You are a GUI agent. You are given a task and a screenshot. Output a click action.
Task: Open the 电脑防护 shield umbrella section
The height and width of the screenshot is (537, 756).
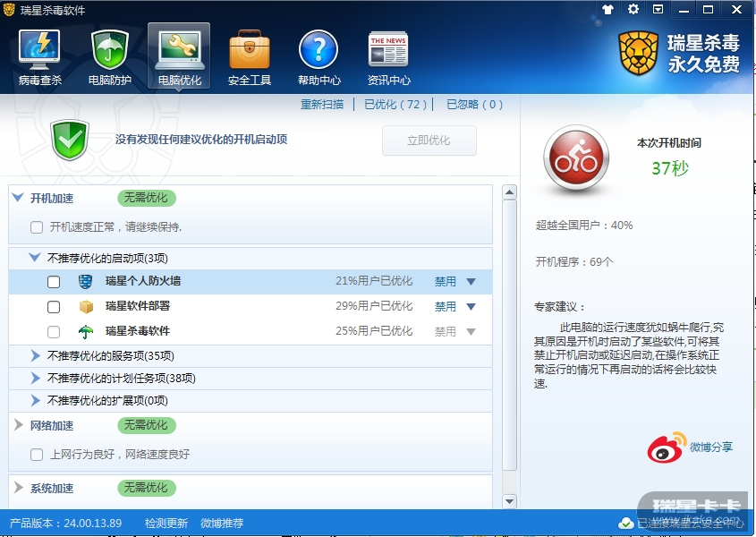pos(110,56)
